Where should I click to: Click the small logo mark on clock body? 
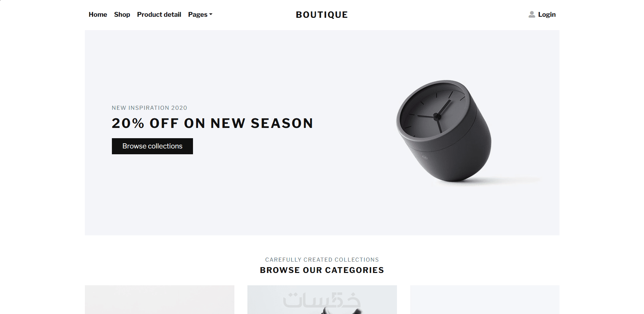(x=425, y=158)
